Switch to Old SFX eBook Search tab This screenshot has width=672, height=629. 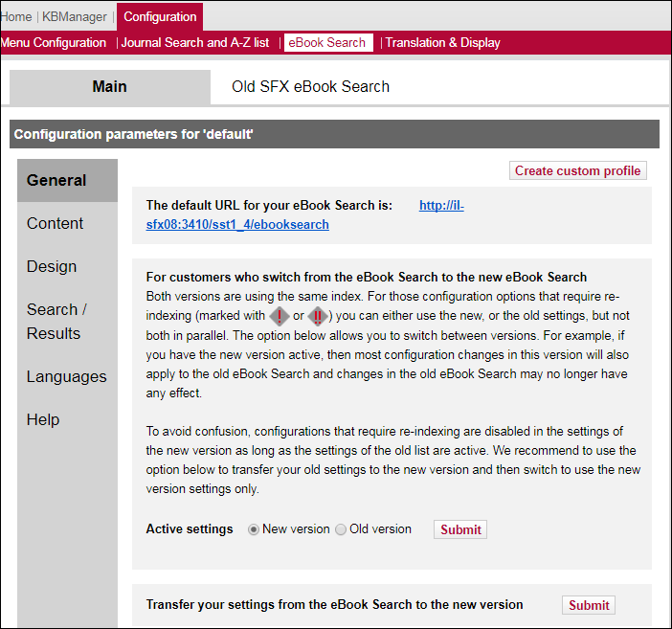311,86
